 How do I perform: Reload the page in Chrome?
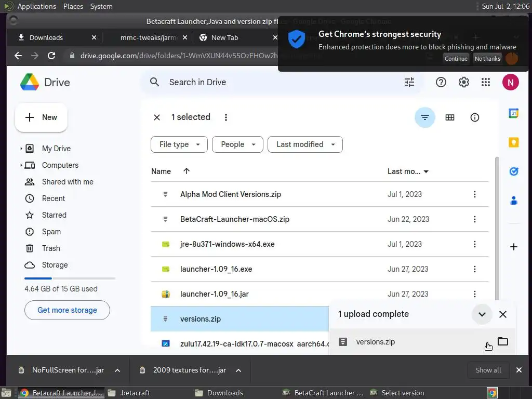51,55
